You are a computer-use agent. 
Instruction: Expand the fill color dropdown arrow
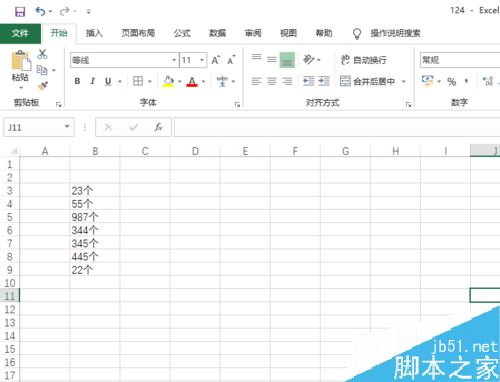tap(180, 81)
